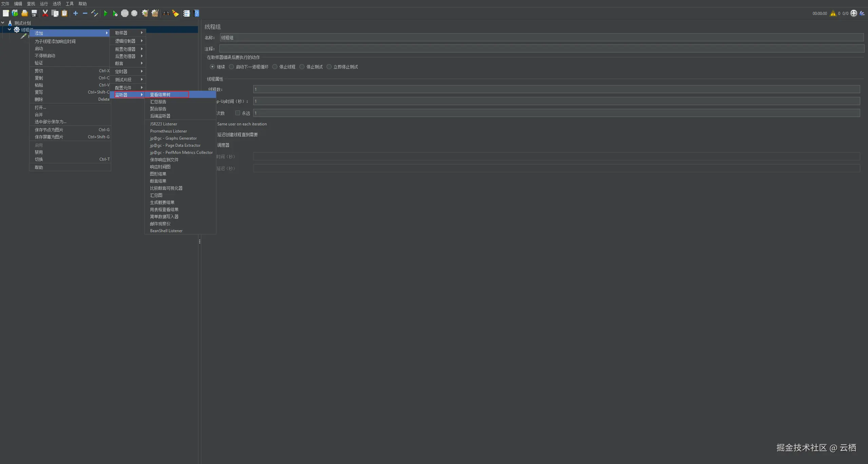Toggle the 永远 loop checkbox
The height and width of the screenshot is (464, 868).
[238, 113]
